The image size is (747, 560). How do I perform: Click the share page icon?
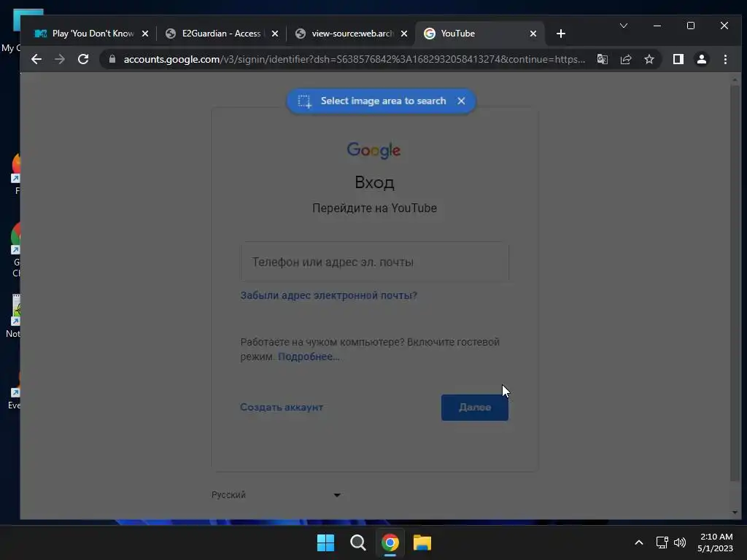(626, 59)
